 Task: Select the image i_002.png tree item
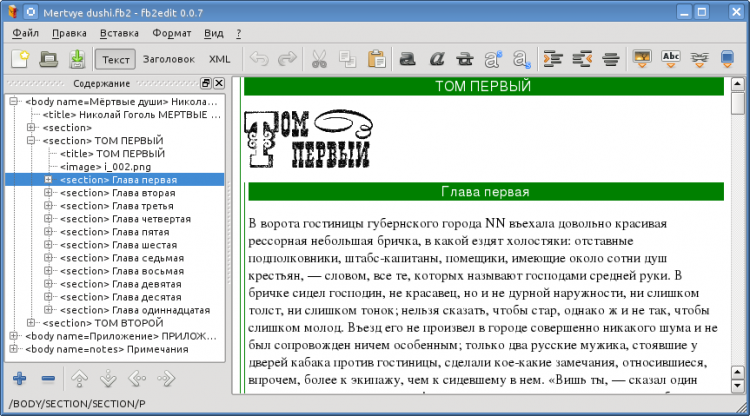click(x=105, y=166)
